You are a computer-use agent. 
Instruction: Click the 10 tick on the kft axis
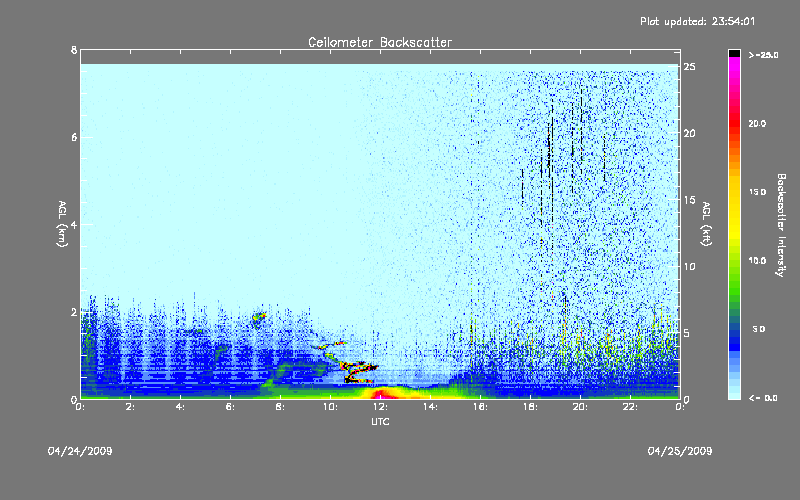(690, 266)
